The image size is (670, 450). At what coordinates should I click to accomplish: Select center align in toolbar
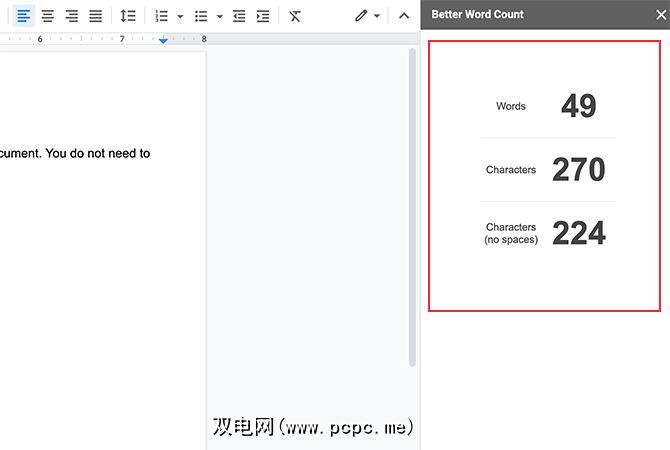tap(47, 16)
